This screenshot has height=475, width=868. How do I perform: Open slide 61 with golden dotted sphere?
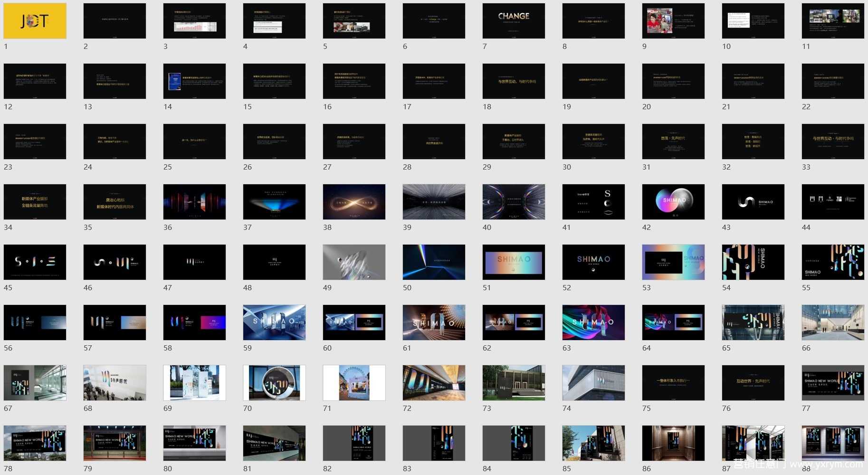[434, 323]
